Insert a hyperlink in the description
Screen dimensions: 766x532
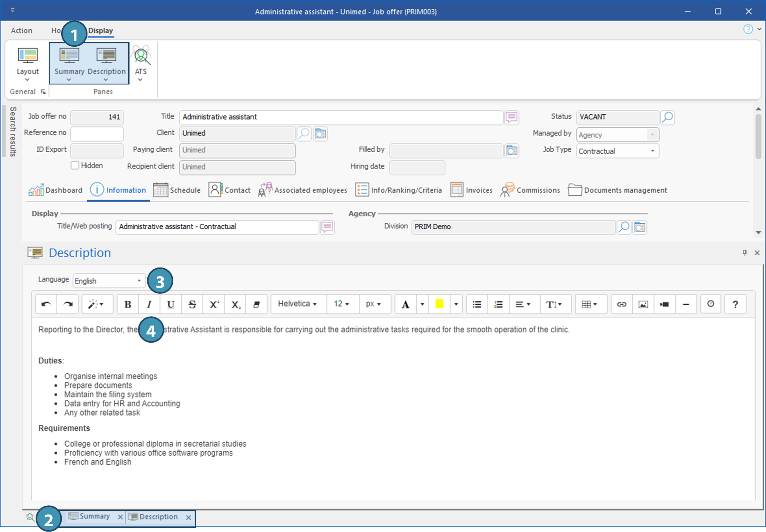point(621,304)
